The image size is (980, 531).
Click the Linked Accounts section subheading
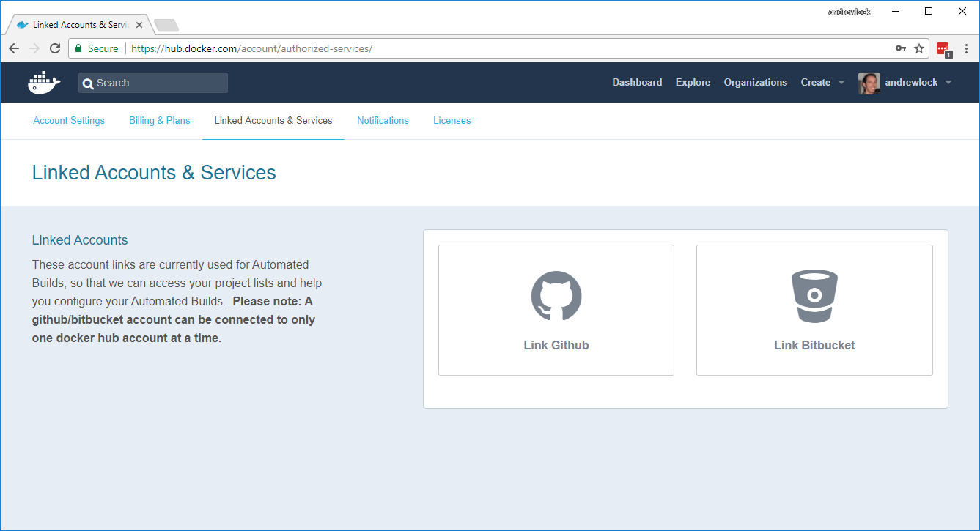pyautogui.click(x=80, y=240)
